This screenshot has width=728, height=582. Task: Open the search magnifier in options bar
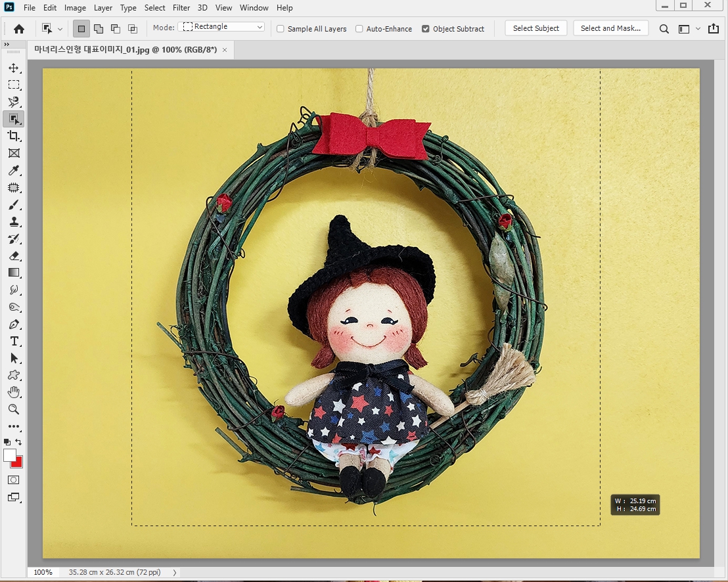point(664,29)
